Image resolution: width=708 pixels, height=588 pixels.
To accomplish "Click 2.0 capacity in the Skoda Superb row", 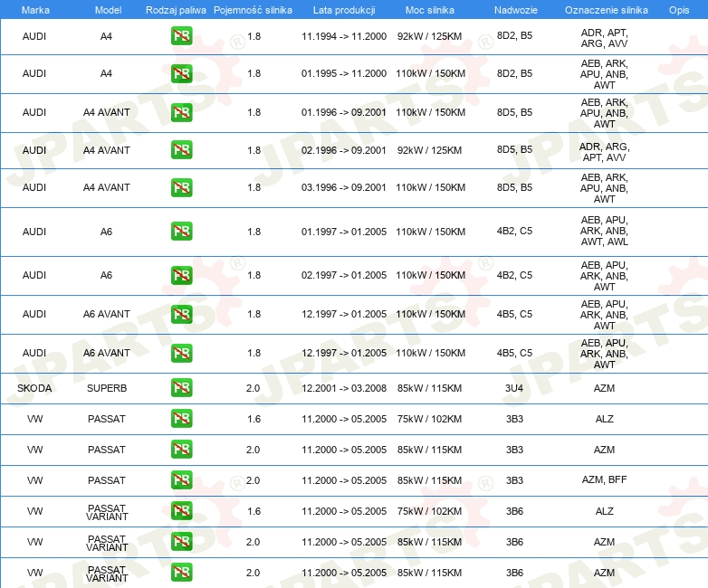I will tap(253, 388).
